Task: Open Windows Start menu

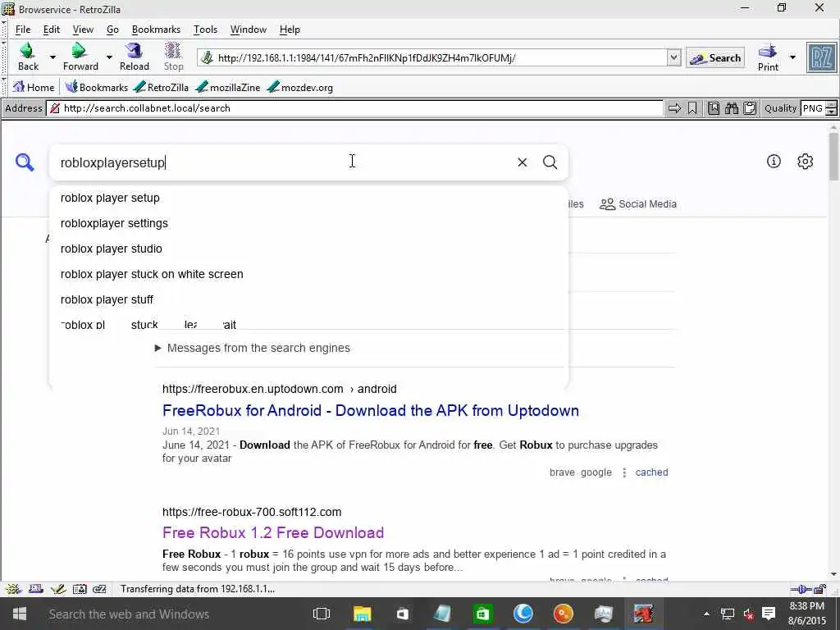Action: [20, 614]
